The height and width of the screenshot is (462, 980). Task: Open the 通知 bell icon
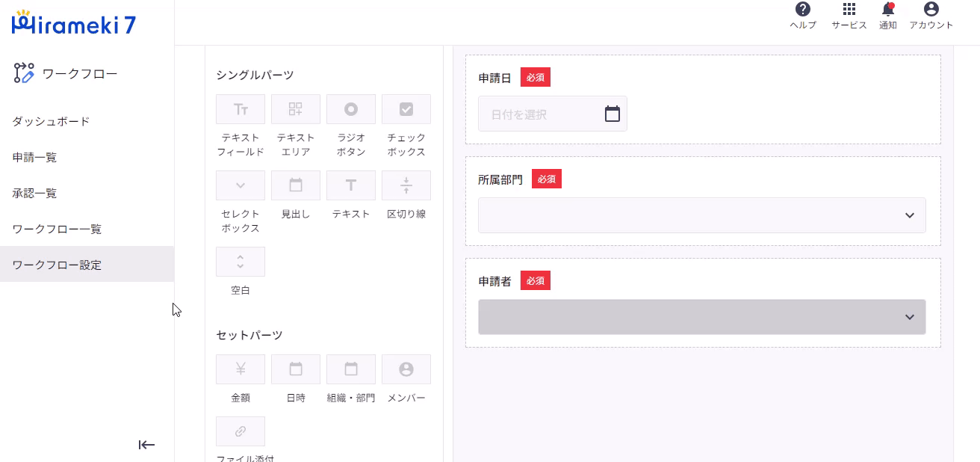[x=888, y=9]
